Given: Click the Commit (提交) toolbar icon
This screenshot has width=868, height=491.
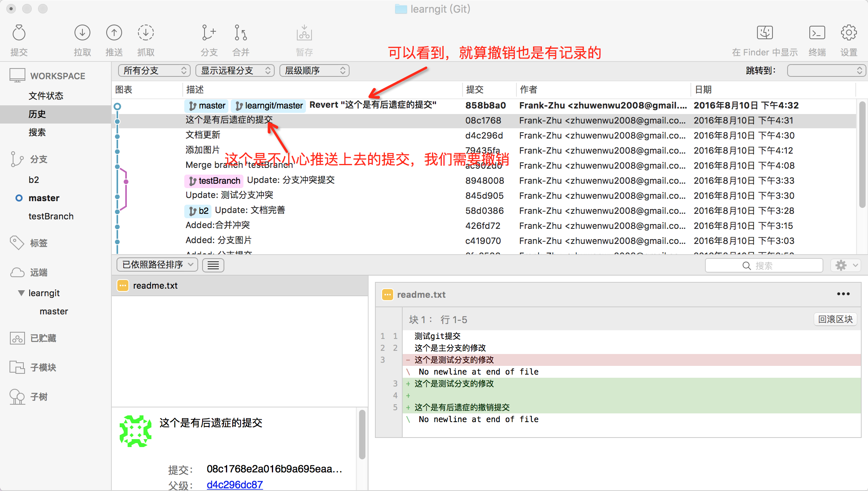Looking at the screenshot, I should click(x=19, y=33).
